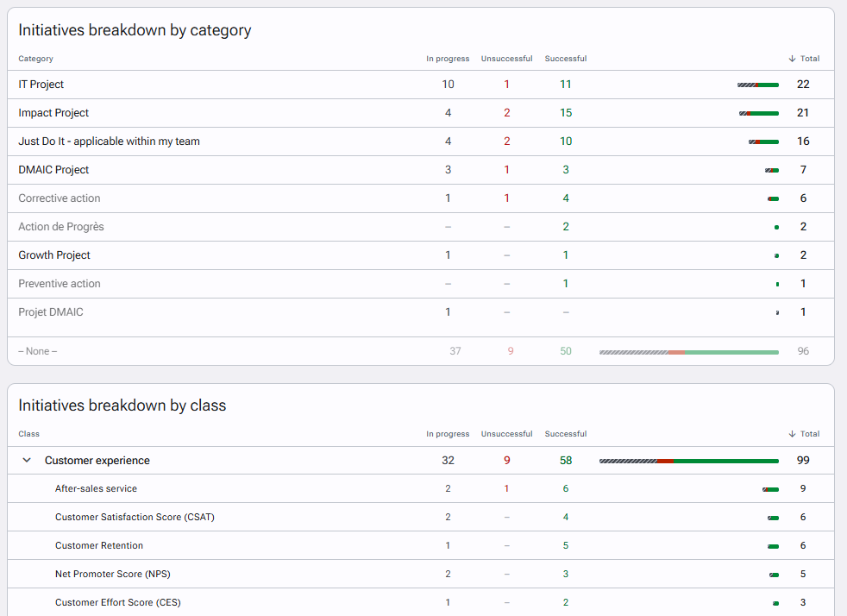This screenshot has width=847, height=616.
Task: Click None row unsuccessful total 9
Action: [511, 351]
